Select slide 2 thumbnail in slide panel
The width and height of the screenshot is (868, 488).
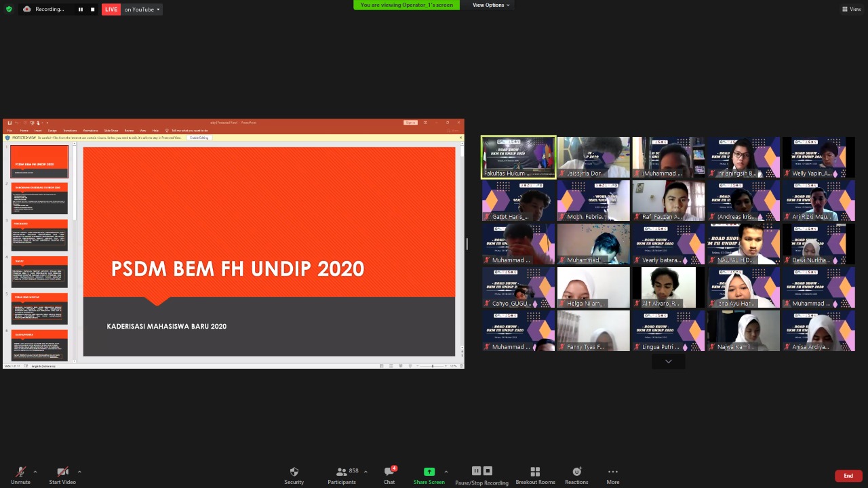pos(39,199)
